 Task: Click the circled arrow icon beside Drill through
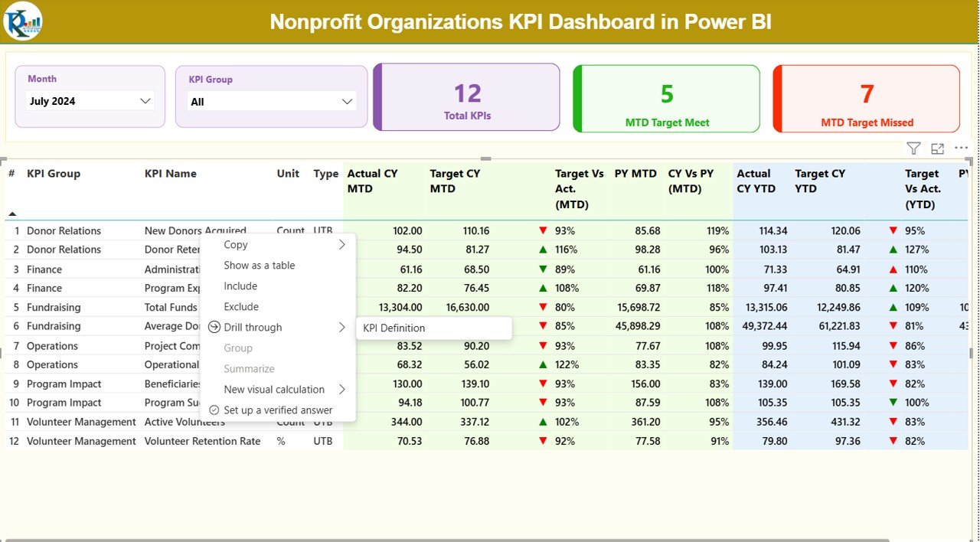(214, 327)
